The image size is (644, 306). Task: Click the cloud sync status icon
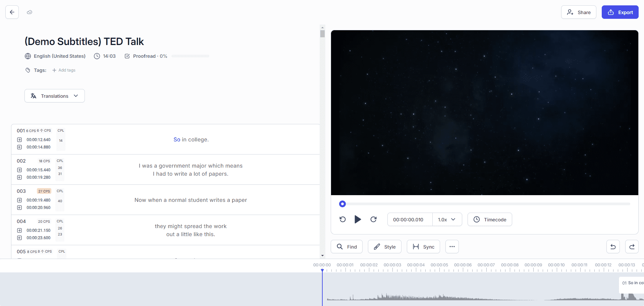tap(30, 12)
